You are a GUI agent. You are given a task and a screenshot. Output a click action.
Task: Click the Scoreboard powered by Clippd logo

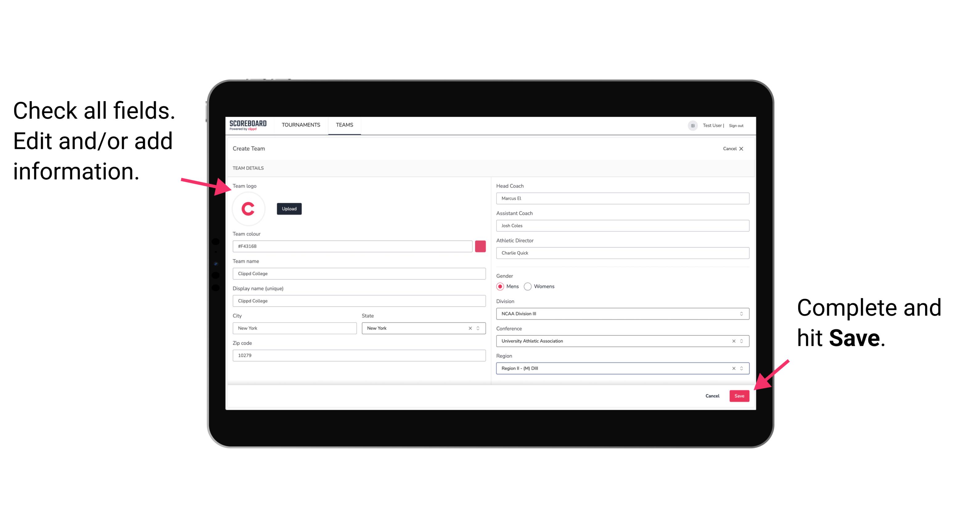pos(248,125)
